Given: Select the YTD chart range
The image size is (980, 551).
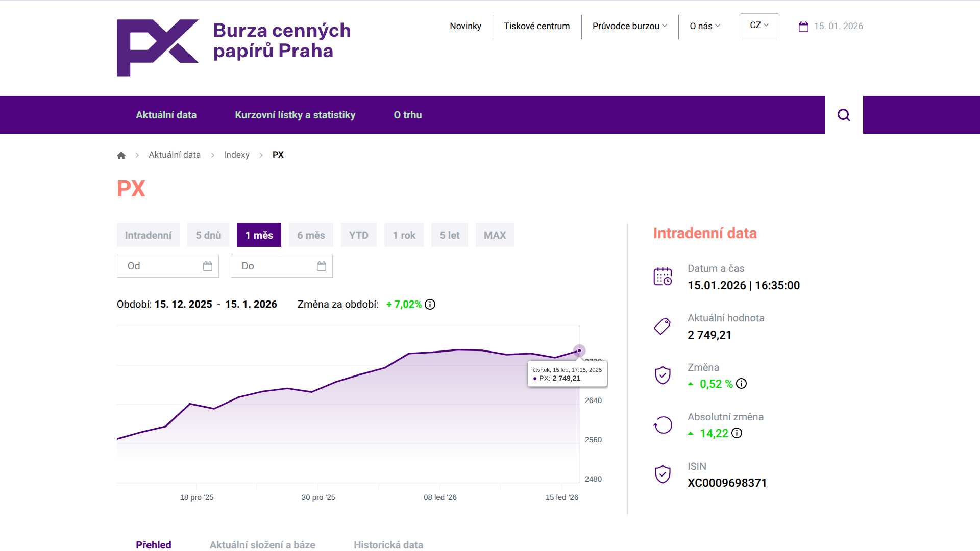Looking at the screenshot, I should (x=359, y=235).
